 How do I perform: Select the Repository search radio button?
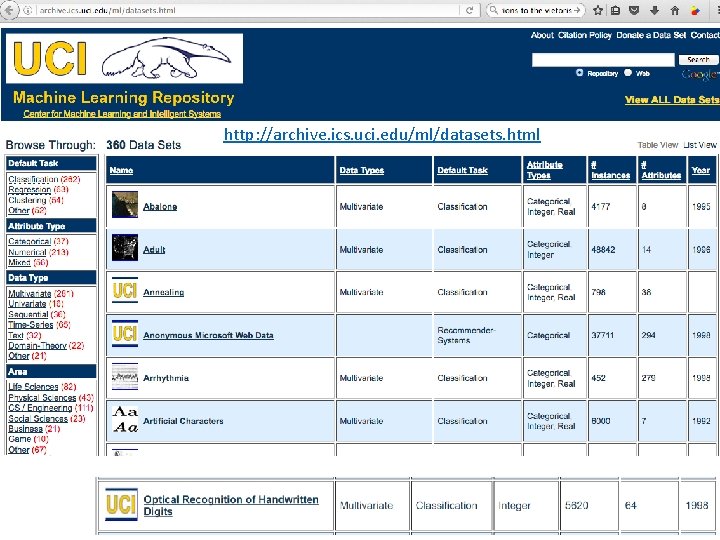pos(579,73)
